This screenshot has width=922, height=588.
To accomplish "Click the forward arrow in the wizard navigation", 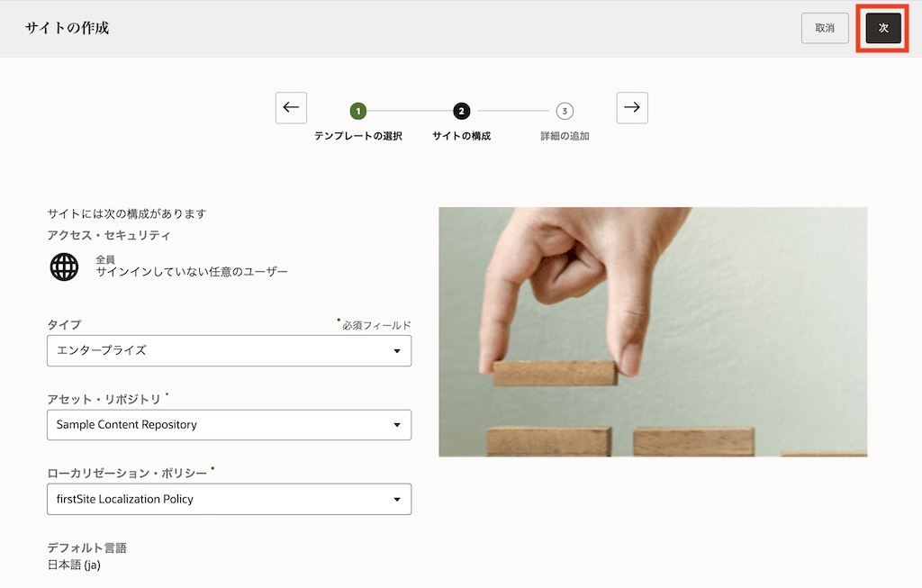I will [x=632, y=107].
